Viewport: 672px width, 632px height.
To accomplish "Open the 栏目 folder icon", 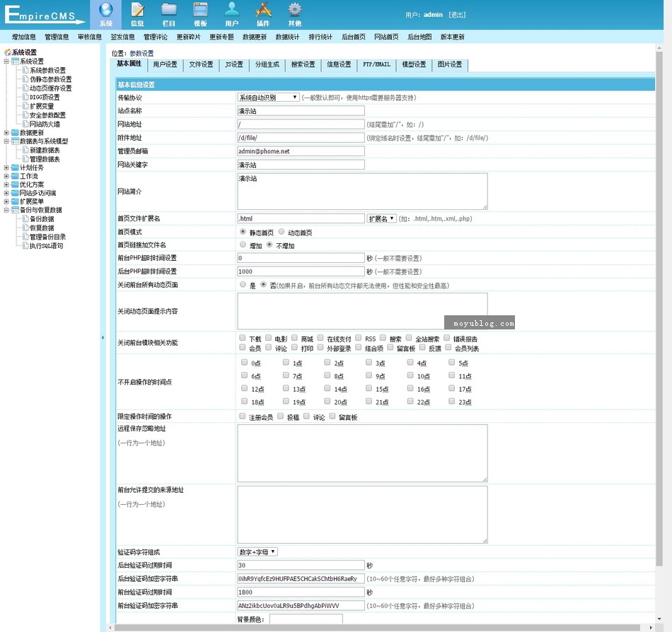I will click(169, 9).
